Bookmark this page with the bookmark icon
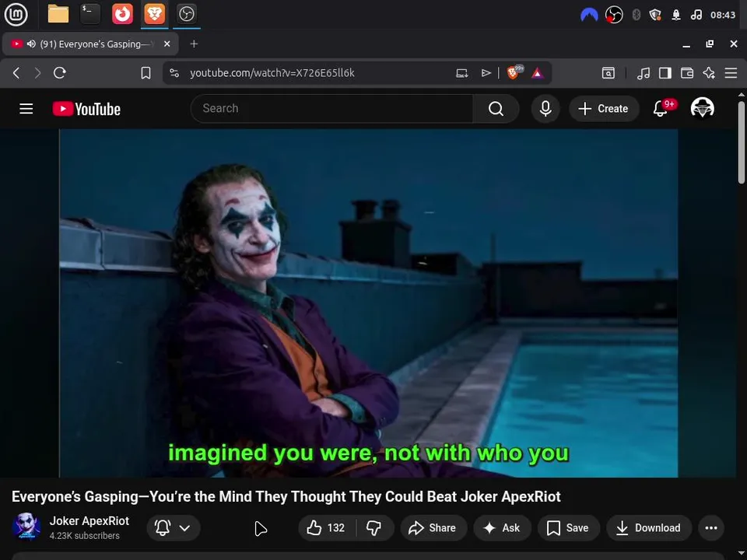 [146, 73]
